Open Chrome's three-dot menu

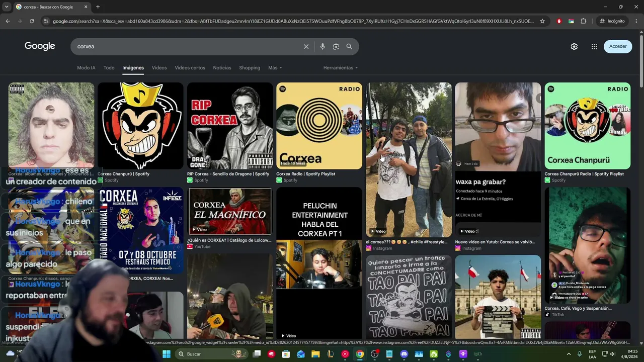[x=636, y=21]
